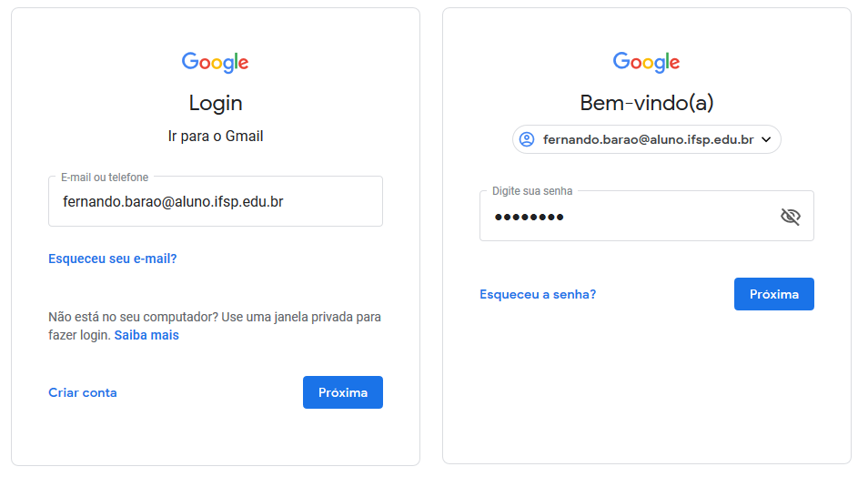Click the Google logo above the Login heading
Image resolution: width=868 pixels, height=477 pixels.
tap(215, 62)
